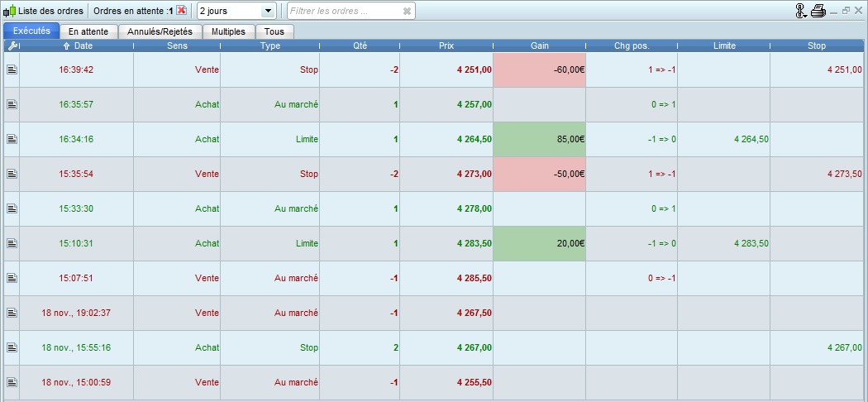868x402 pixels.
Task: Open details icon for the 15:35:54 order
Action: pyautogui.click(x=12, y=175)
